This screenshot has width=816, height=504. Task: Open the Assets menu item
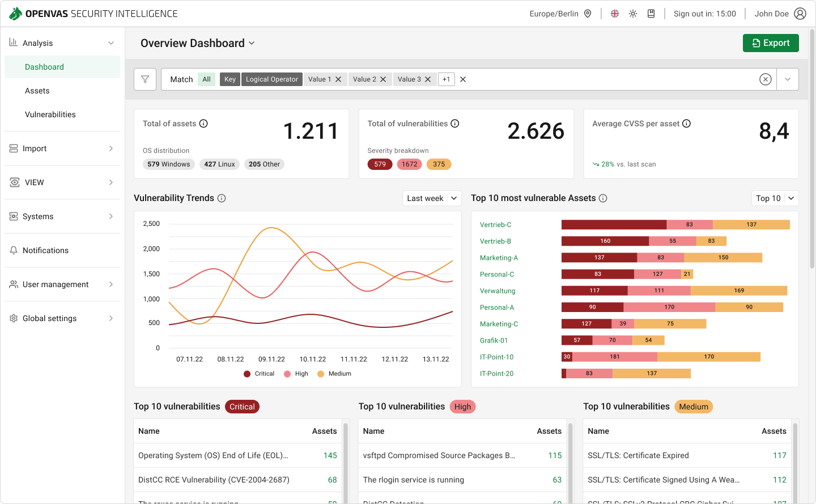click(62, 91)
